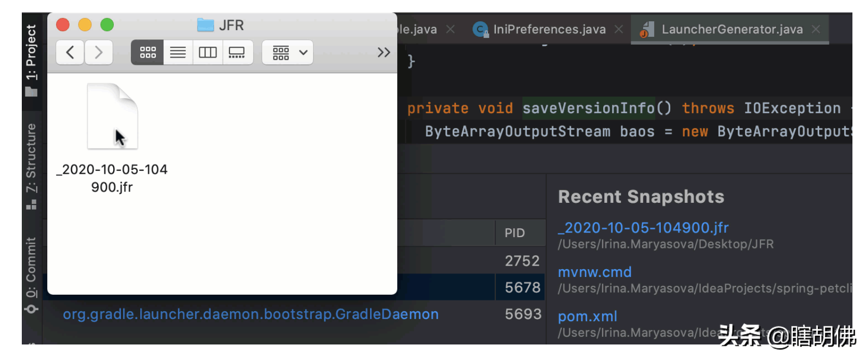Close the LauncherGenerator.java editor tab
The image size is (868, 359).
coord(816,30)
